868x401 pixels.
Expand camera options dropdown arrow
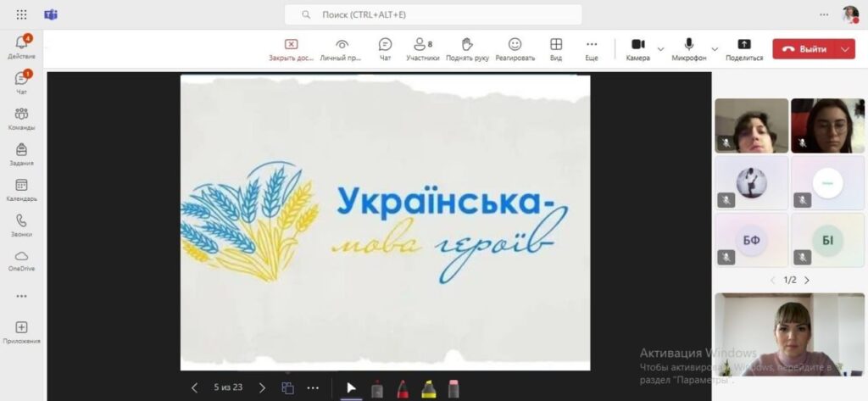[x=660, y=49]
